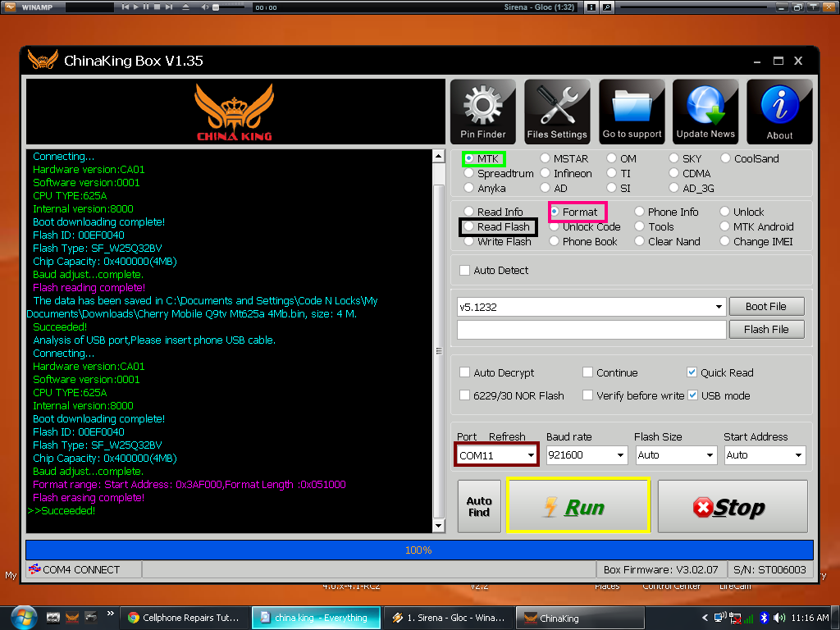This screenshot has width=840, height=630.
Task: Click the Winamp search magnifier icon
Action: coord(607,7)
